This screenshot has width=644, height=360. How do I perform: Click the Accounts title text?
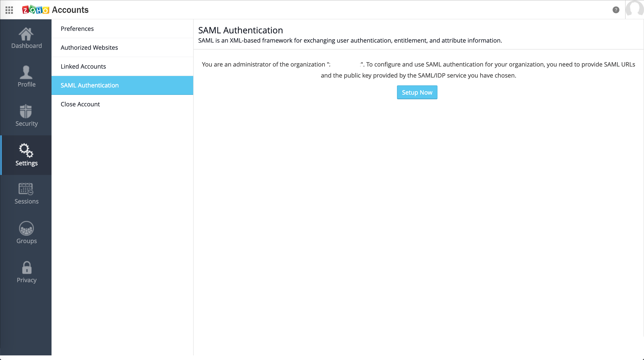[x=70, y=10]
